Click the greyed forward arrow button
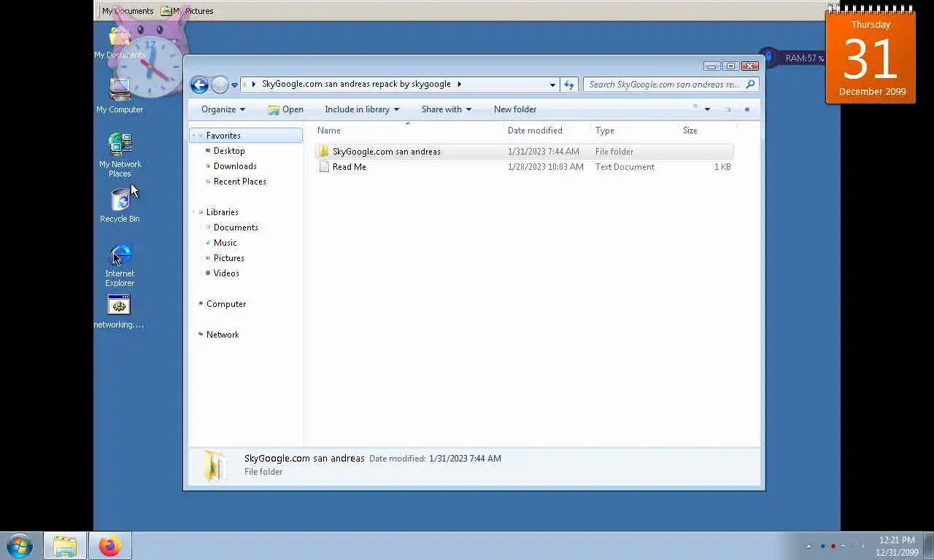 [x=220, y=85]
